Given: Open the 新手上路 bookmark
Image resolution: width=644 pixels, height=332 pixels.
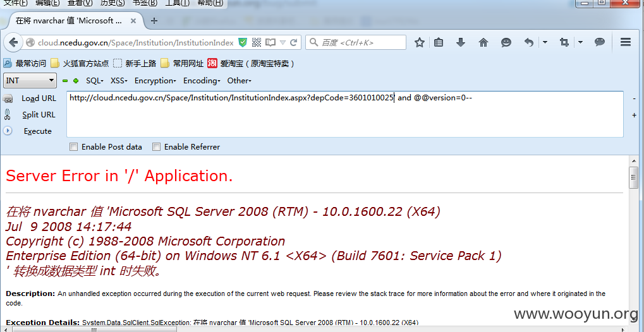Looking at the screenshot, I should pyautogui.click(x=135, y=63).
